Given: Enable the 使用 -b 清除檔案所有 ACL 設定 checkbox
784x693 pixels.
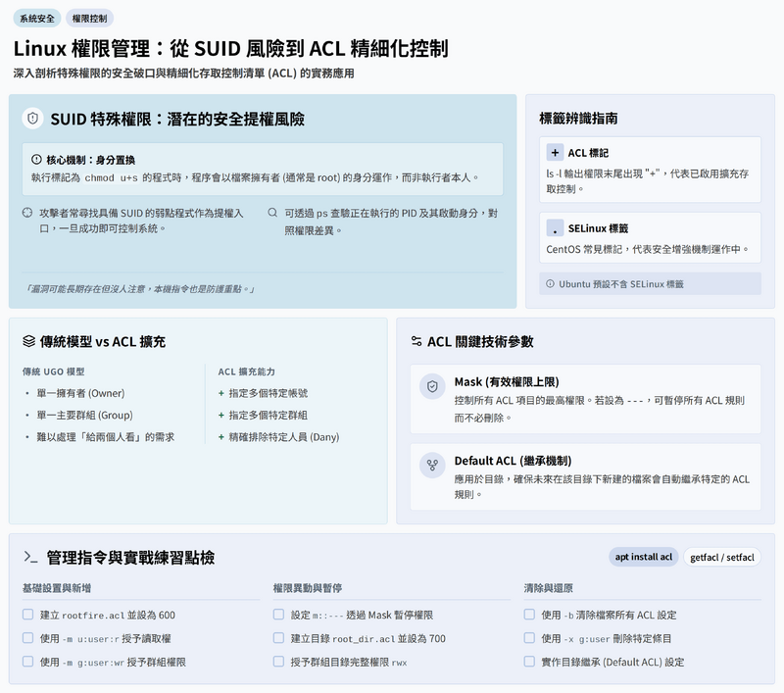Looking at the screenshot, I should (530, 615).
